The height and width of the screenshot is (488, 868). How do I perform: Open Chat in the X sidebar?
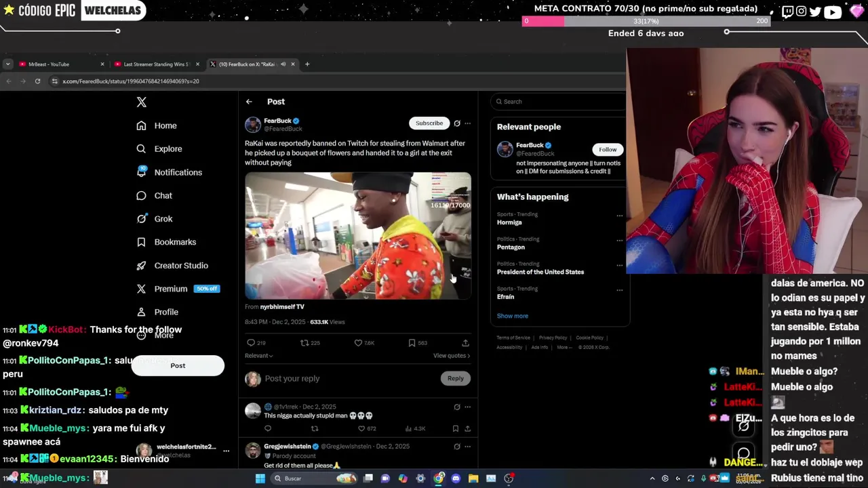(154, 195)
